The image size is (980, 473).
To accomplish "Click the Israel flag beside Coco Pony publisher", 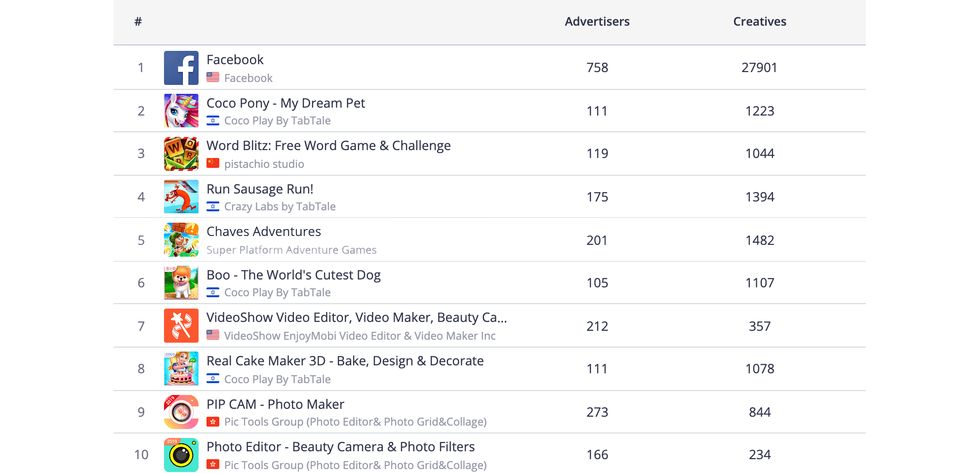I will point(213,120).
